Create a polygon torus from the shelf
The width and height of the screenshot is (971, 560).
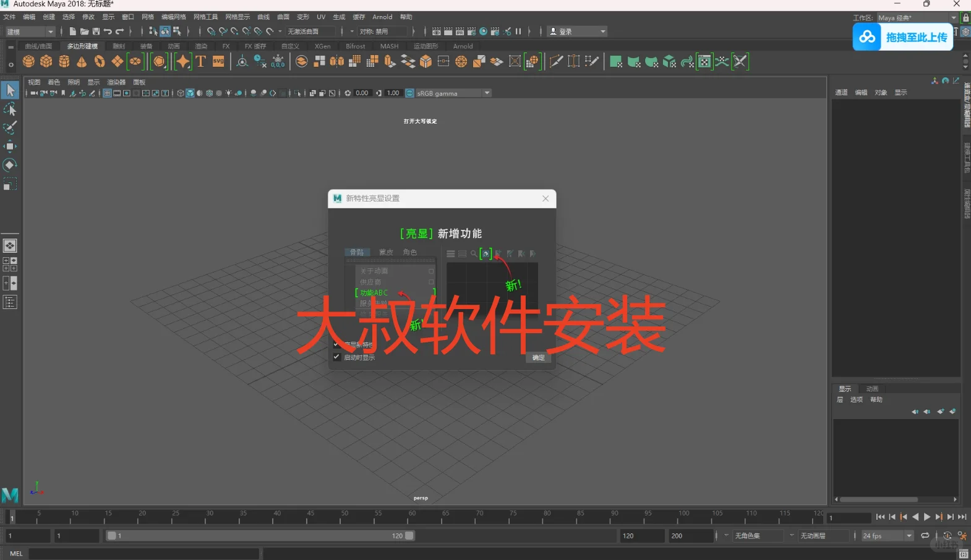click(x=100, y=61)
